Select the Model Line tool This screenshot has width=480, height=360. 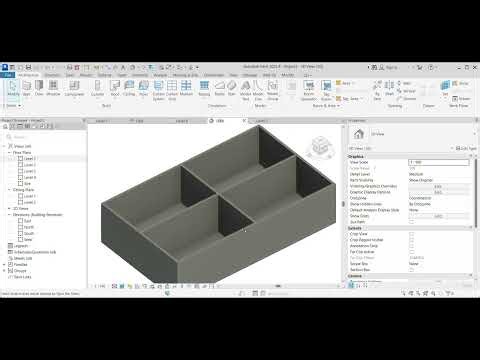coord(258,90)
